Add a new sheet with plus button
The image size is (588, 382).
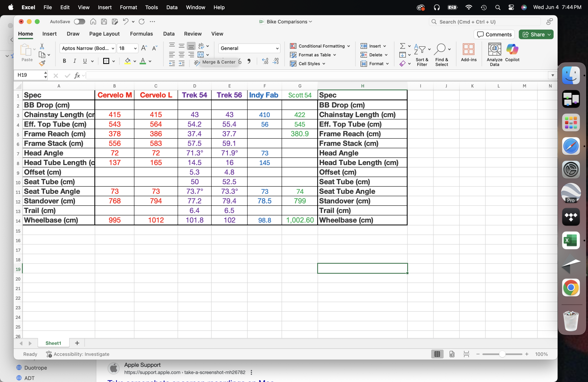coord(77,343)
